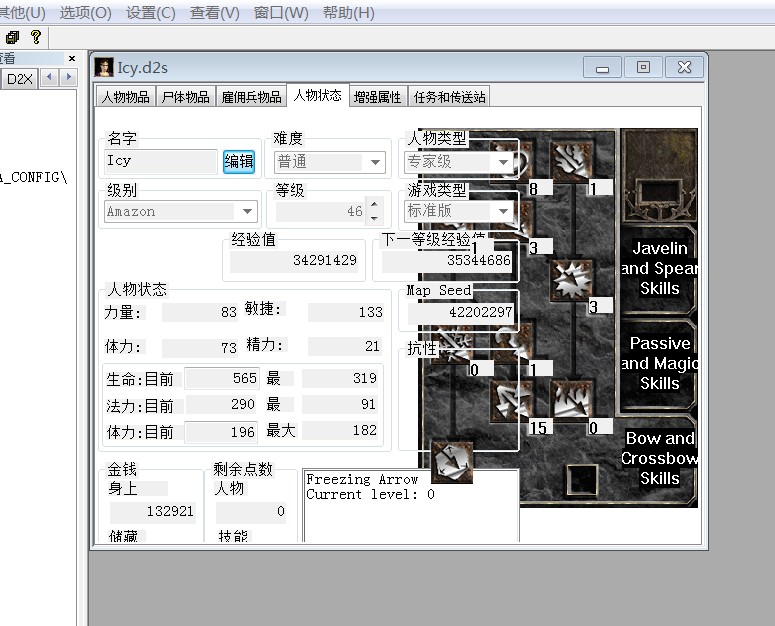Click the Immolation Arrow skill icon
775x626 pixels.
coord(571,400)
